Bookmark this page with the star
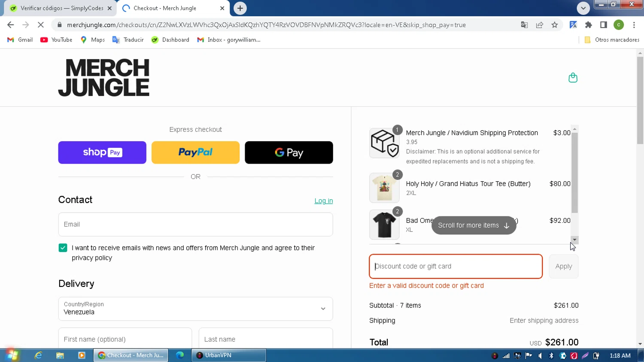This screenshot has width=644, height=362. [555, 25]
